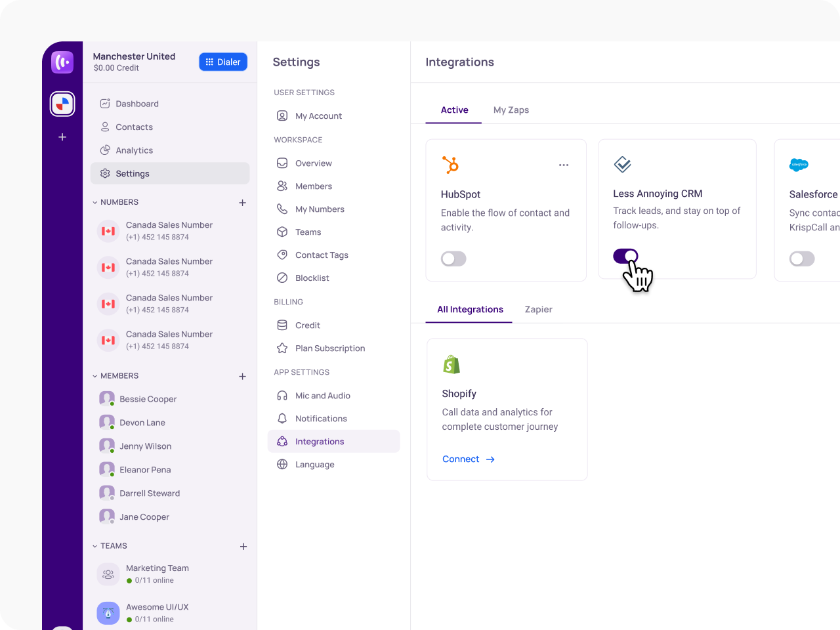Click the My Account person icon
The width and height of the screenshot is (840, 630).
pyautogui.click(x=282, y=116)
